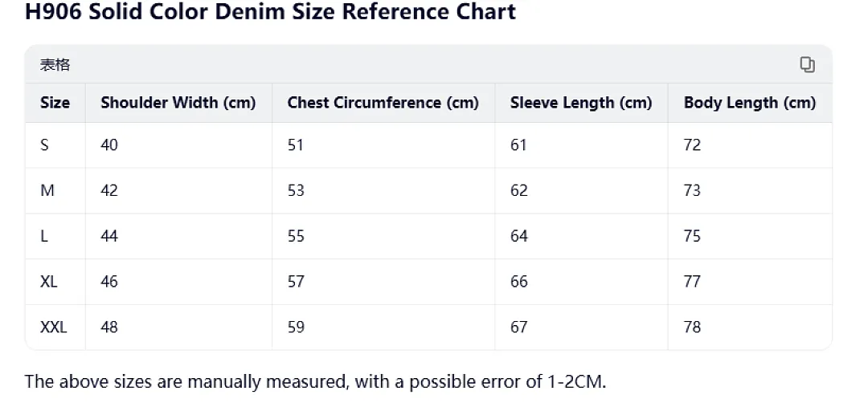Viewport: 868px width, 411px height.
Task: Click XXL chest circumference value 59
Action: [x=296, y=328]
